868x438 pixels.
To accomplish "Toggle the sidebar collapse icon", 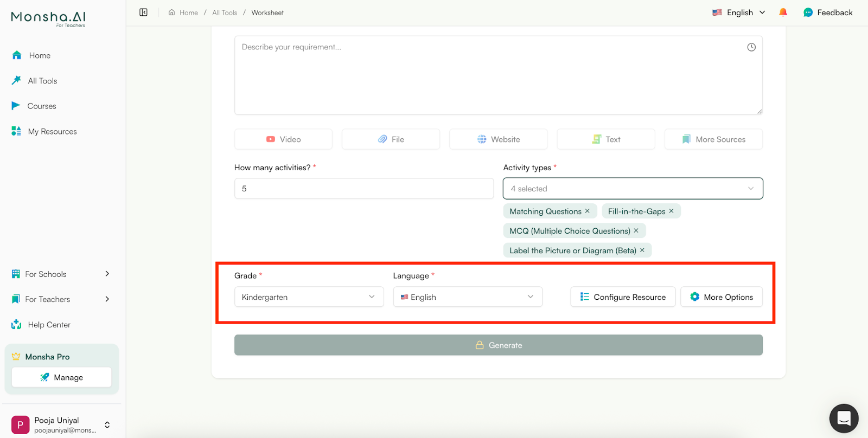I will coord(143,12).
